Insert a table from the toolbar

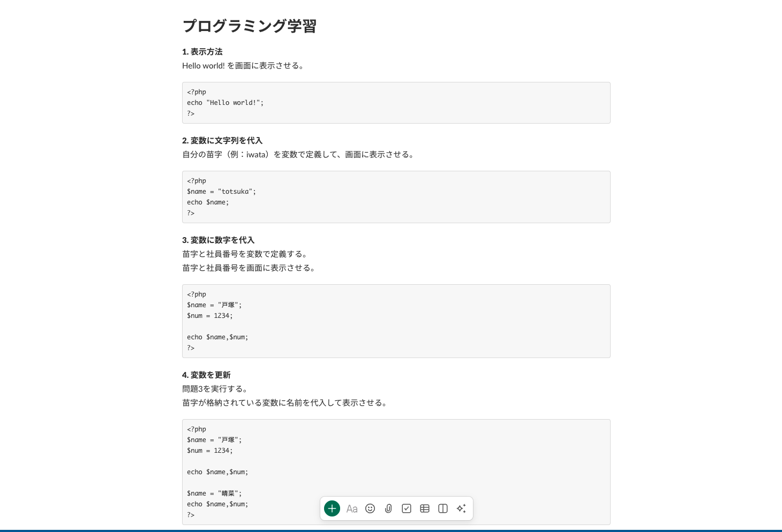pyautogui.click(x=425, y=508)
